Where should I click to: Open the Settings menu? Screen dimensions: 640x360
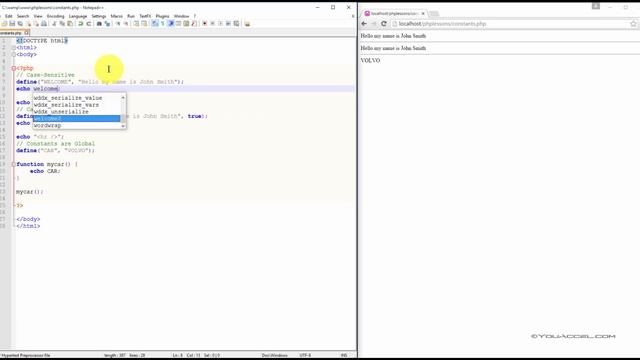click(99, 16)
